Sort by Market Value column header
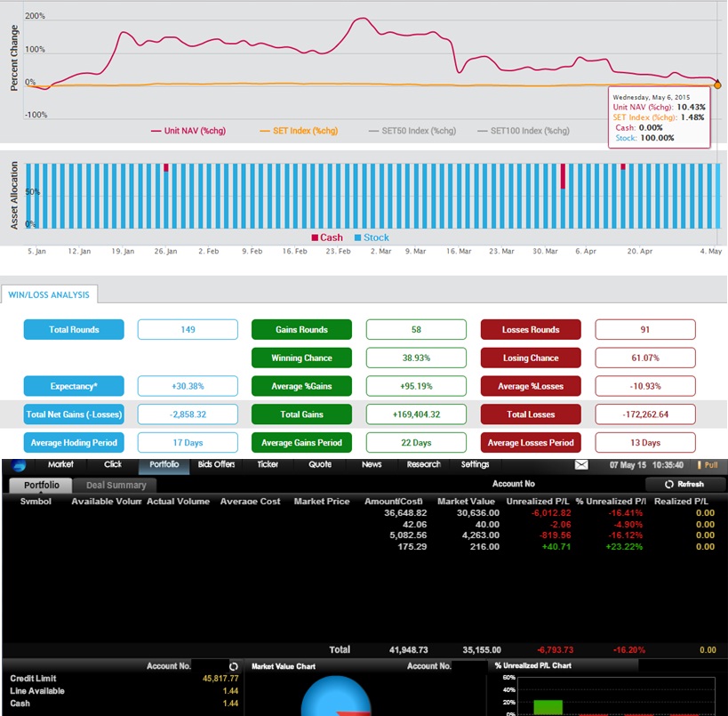Viewport: 728px width, 716px height. tap(466, 502)
